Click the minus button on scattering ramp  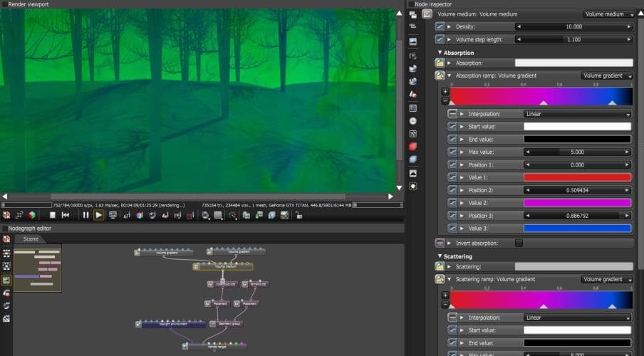[x=445, y=304]
